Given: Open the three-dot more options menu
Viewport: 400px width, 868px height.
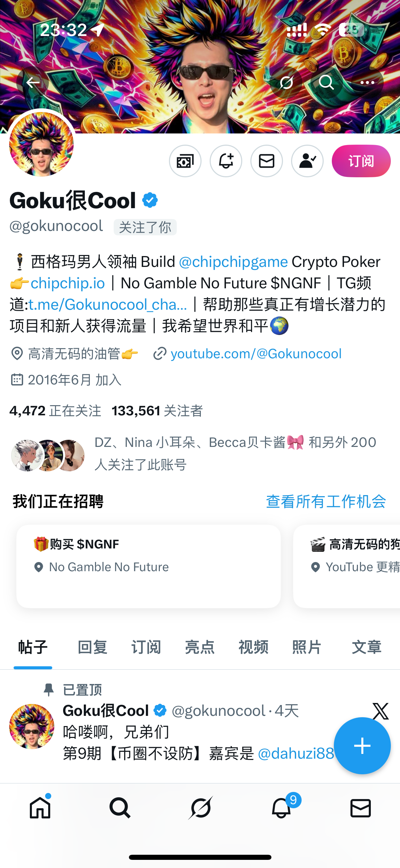Looking at the screenshot, I should (367, 83).
